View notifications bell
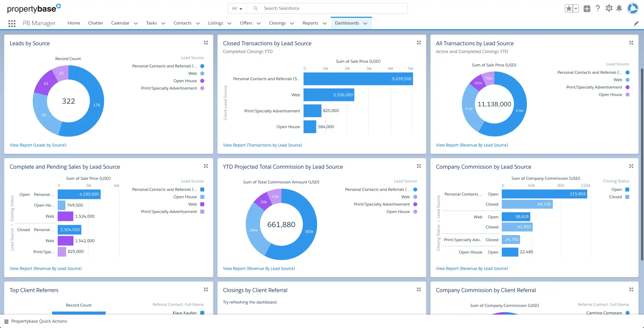 [x=620, y=8]
